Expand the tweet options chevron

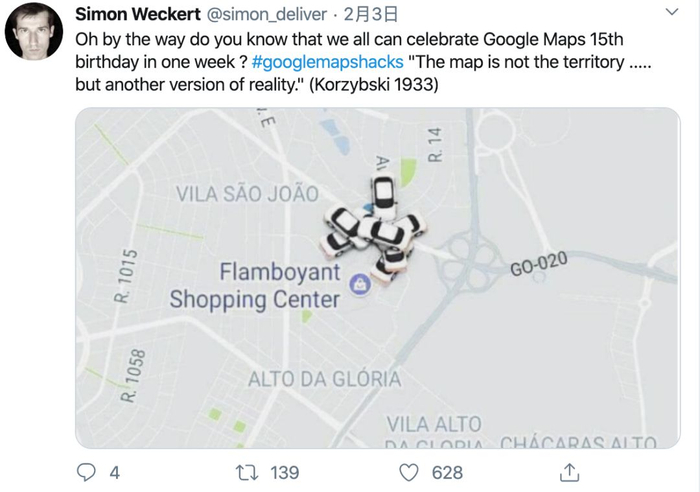673,14
